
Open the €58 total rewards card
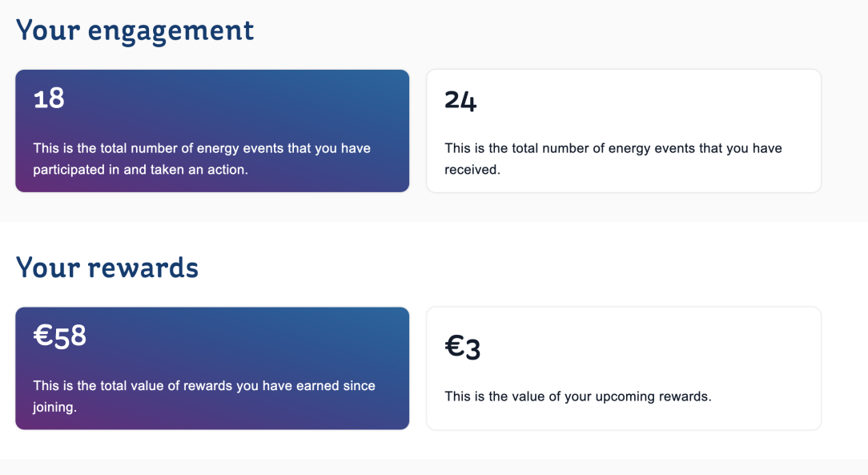pyautogui.click(x=212, y=368)
